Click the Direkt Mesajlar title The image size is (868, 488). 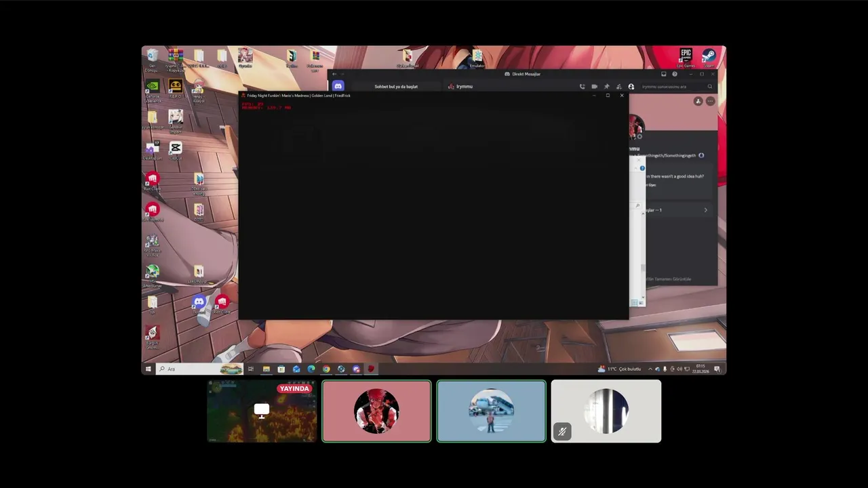pyautogui.click(x=526, y=74)
